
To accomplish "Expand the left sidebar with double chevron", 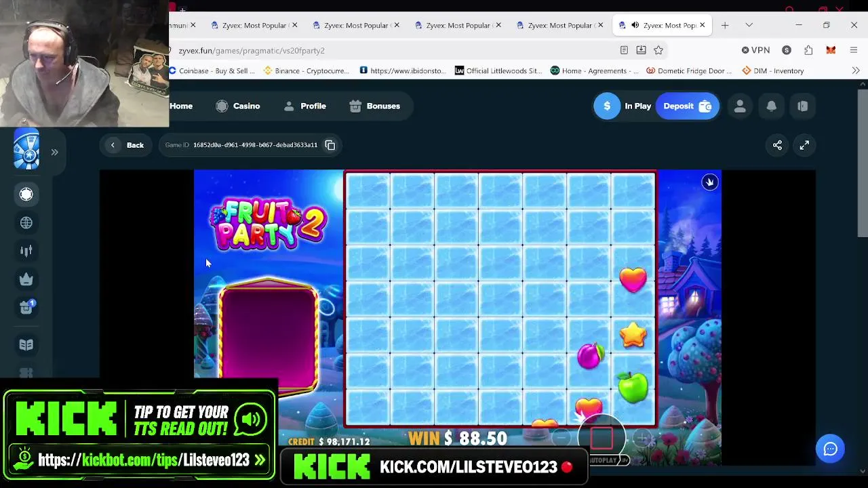I will pyautogui.click(x=54, y=152).
